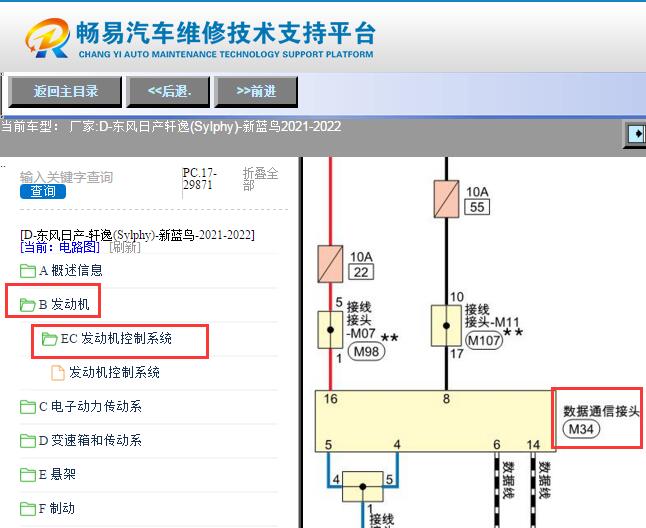Expand the A 概述信息 category
The height and width of the screenshot is (528, 646).
coord(70,271)
